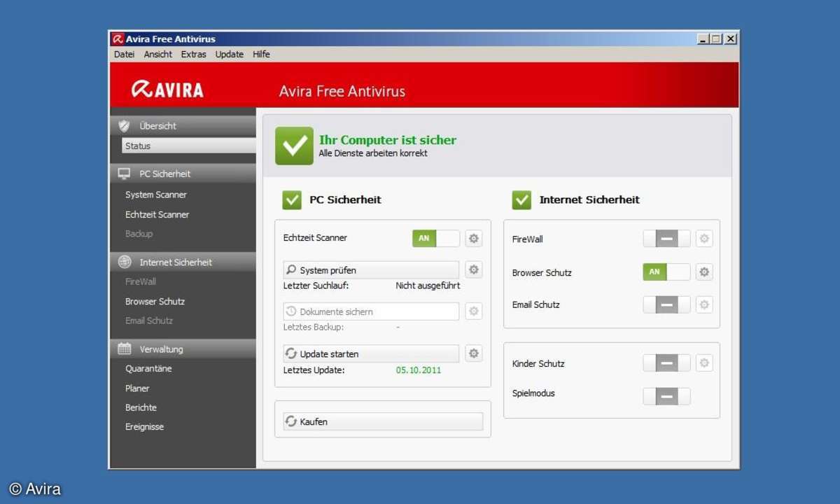
Task: Toggle the Kinder Schutz switch
Action: click(x=666, y=363)
